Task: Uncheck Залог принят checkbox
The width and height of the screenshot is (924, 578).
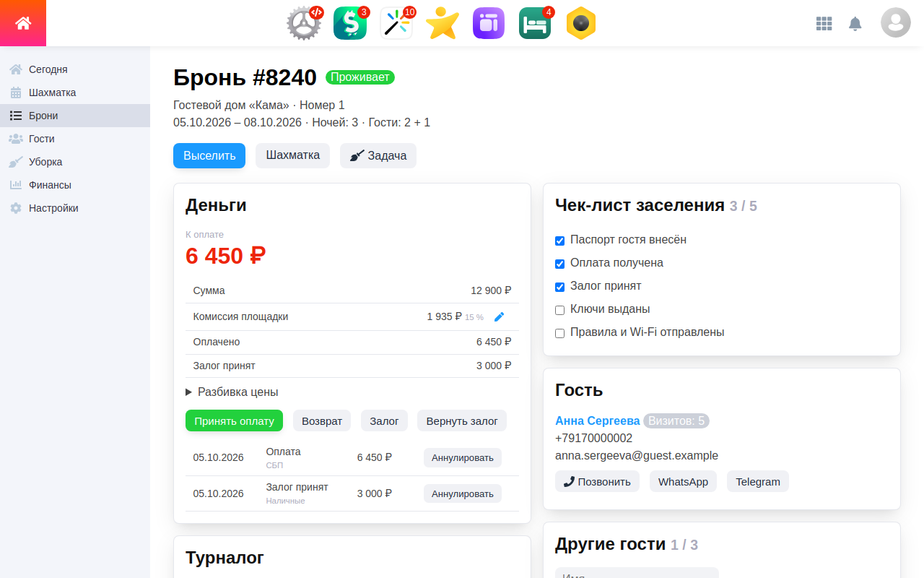Action: click(x=559, y=287)
